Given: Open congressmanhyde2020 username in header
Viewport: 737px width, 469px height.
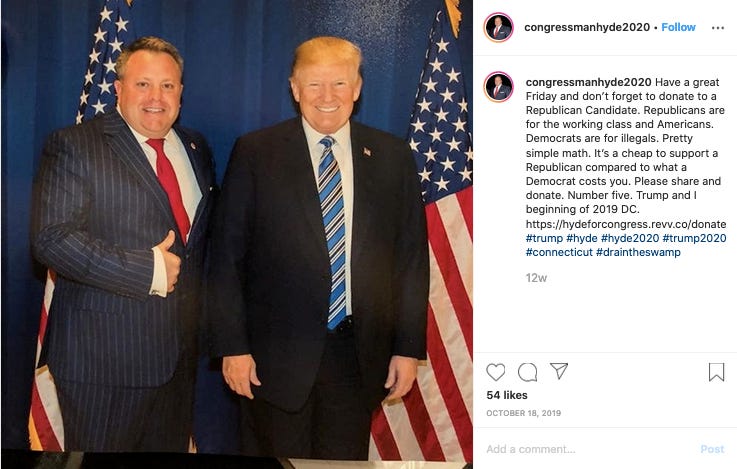Looking at the screenshot, I should coord(587,27).
